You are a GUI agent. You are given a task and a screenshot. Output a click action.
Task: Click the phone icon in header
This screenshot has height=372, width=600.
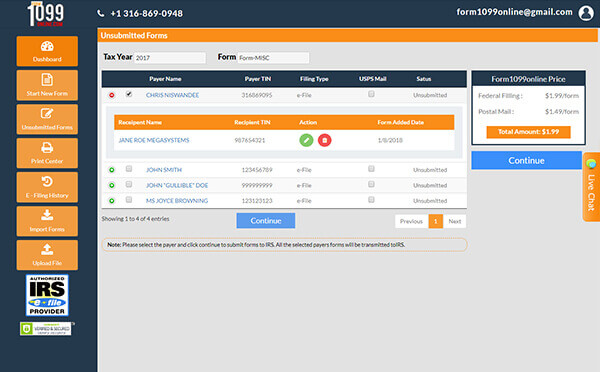pyautogui.click(x=101, y=13)
